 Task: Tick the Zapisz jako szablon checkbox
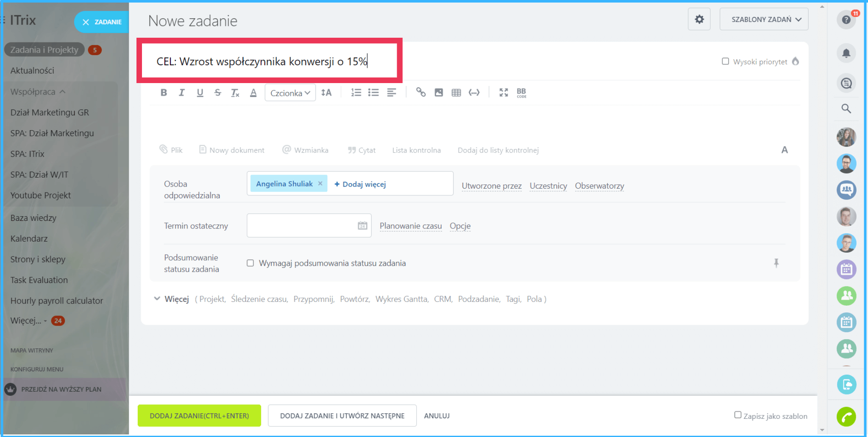point(738,415)
